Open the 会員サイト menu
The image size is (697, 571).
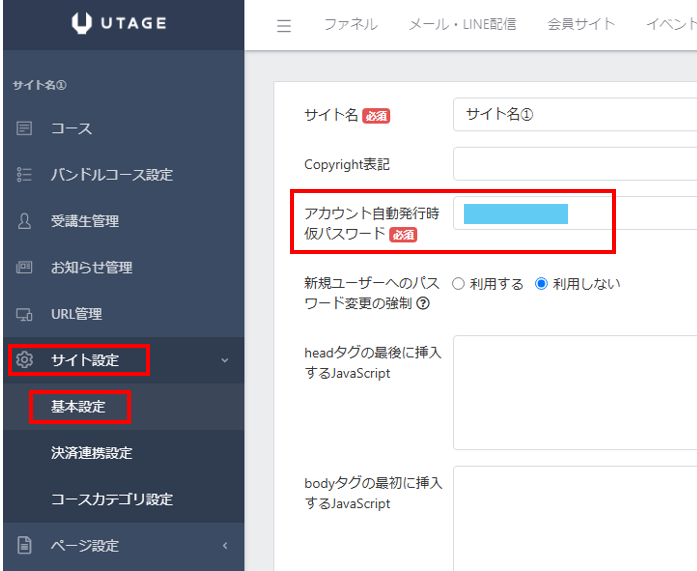(x=581, y=25)
